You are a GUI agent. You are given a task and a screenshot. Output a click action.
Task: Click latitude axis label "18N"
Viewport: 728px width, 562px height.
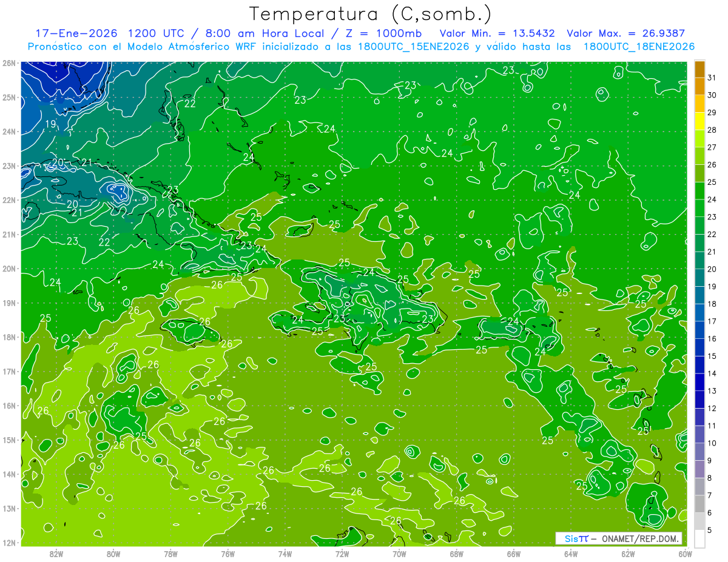pyautogui.click(x=9, y=337)
